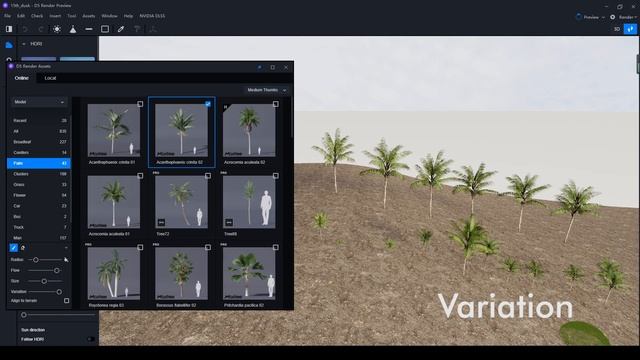Viewport: 640px width, 360px height.
Task: Click the blue walk mode footprints icon
Action: (630, 29)
